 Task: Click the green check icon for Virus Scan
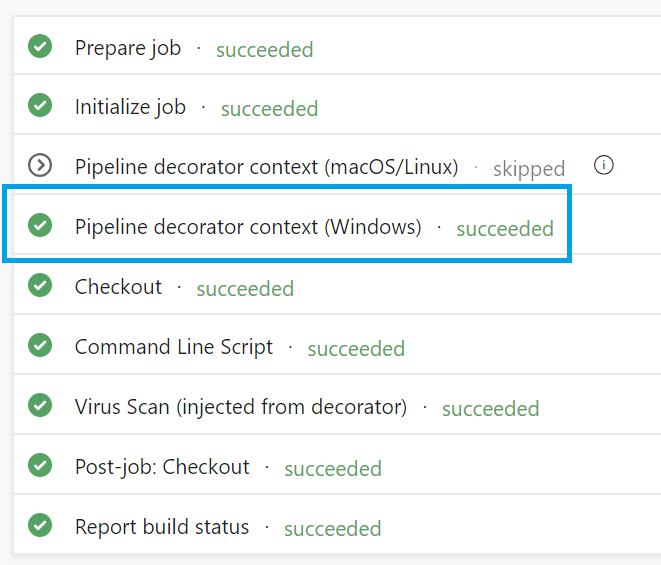coord(40,406)
